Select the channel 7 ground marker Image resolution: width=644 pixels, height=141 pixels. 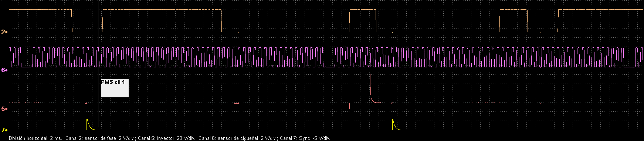[x=4, y=130]
